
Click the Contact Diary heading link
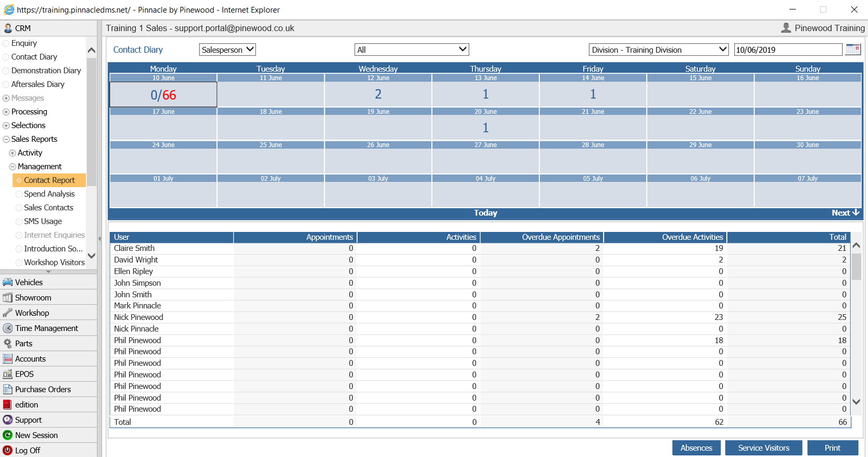point(138,50)
